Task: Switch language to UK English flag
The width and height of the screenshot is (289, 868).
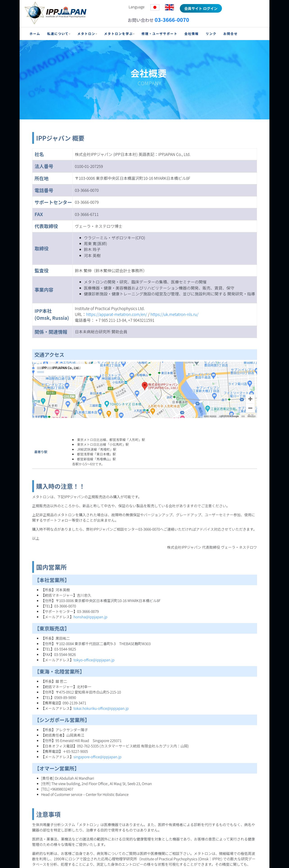Action: point(169,7)
